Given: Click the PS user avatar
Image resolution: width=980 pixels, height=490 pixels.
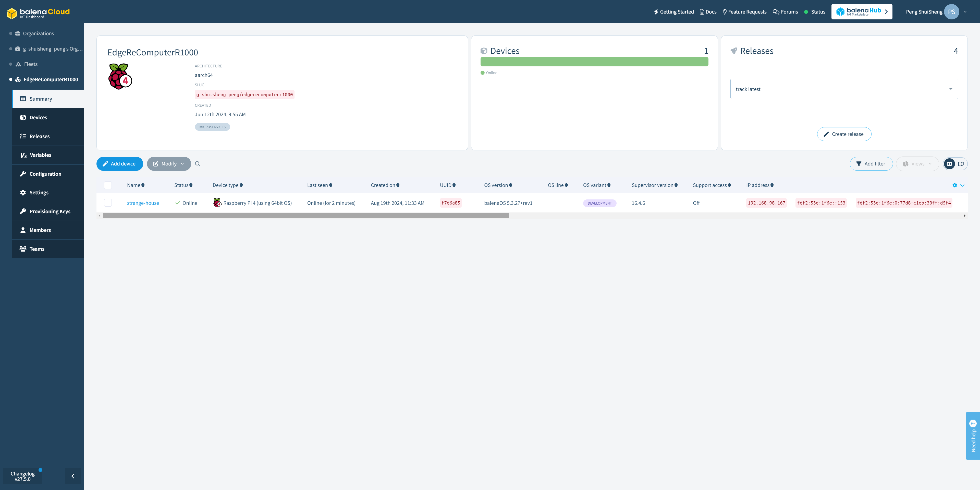Looking at the screenshot, I should click(951, 12).
